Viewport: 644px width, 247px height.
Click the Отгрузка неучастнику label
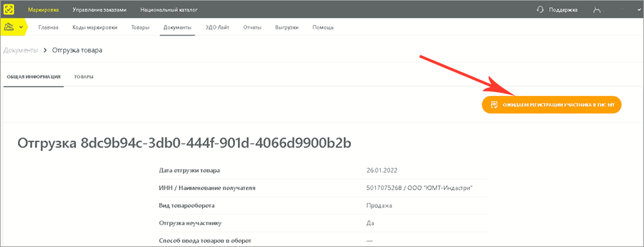[x=190, y=223]
